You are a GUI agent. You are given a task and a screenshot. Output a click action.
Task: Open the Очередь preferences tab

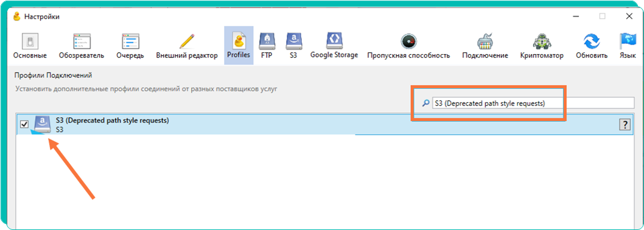[x=131, y=46]
